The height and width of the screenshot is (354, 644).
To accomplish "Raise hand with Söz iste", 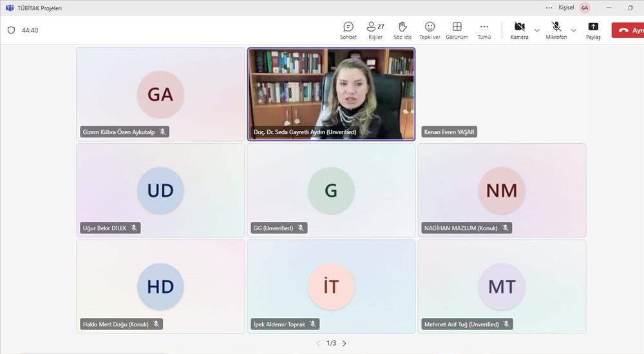I will (402, 30).
